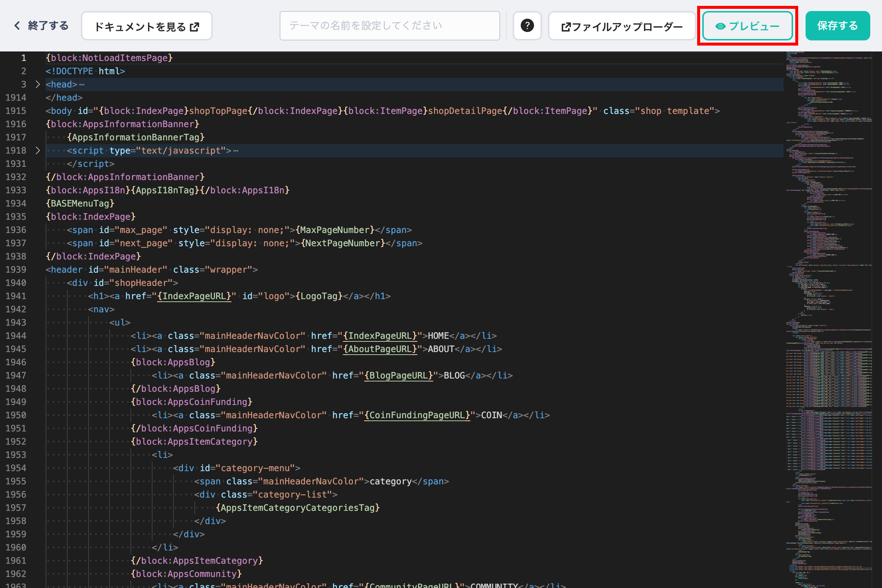Viewport: 882px width, 588px height.
Task: Click the {/block:AppsInformationBanner} line 1932
Action: 125,177
